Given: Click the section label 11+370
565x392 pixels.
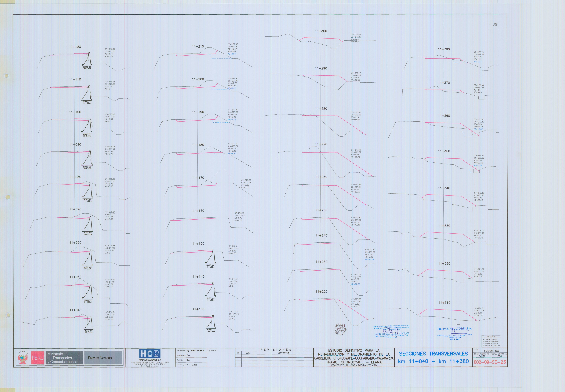Looking at the screenshot, I should click(444, 83).
